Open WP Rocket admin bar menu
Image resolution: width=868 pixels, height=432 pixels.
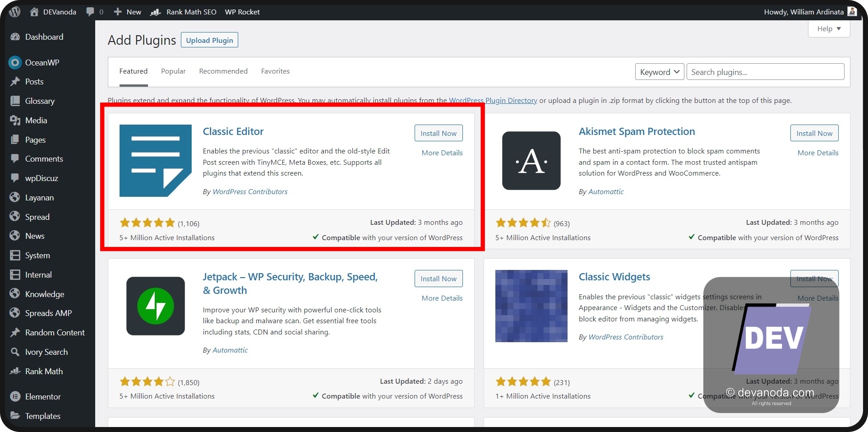[x=242, y=12]
